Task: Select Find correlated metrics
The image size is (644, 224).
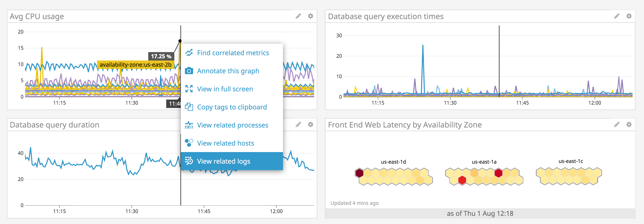Action: [233, 53]
